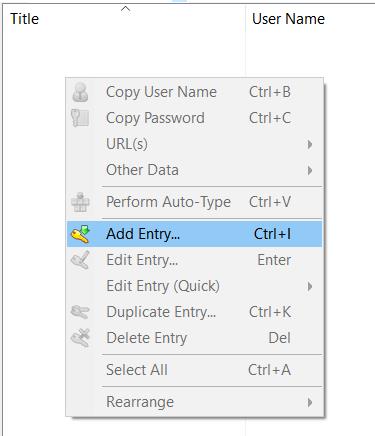Choose Rearrange in the context menu
375x436 pixels.
[195, 402]
